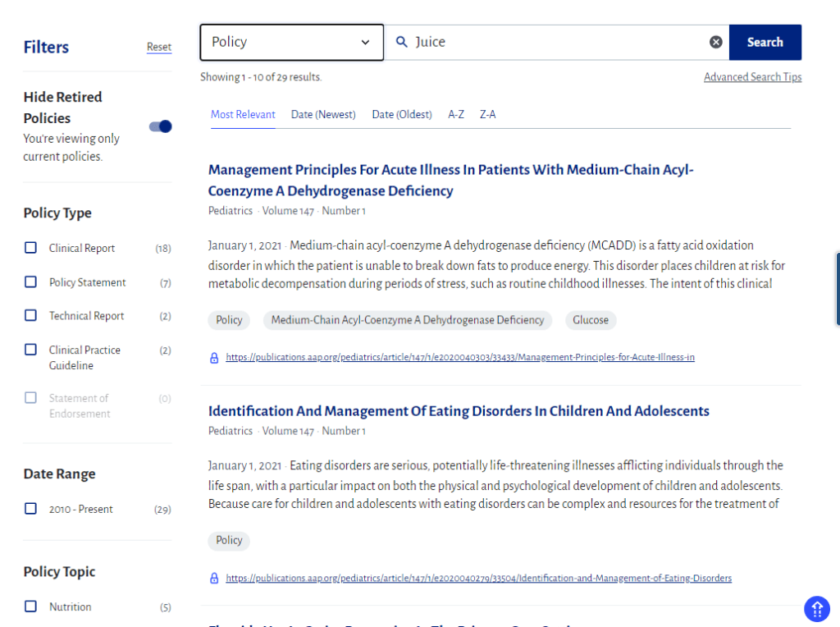The height and width of the screenshot is (627, 840).
Task: Sort results Z-A
Action: 487,114
